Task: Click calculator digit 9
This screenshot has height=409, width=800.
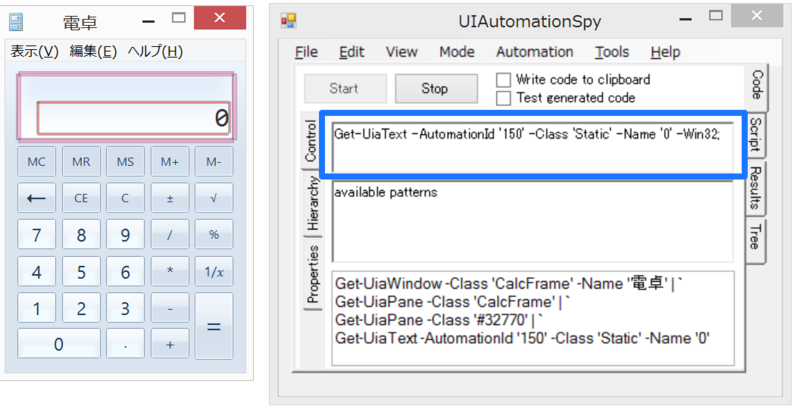Action: tap(126, 235)
